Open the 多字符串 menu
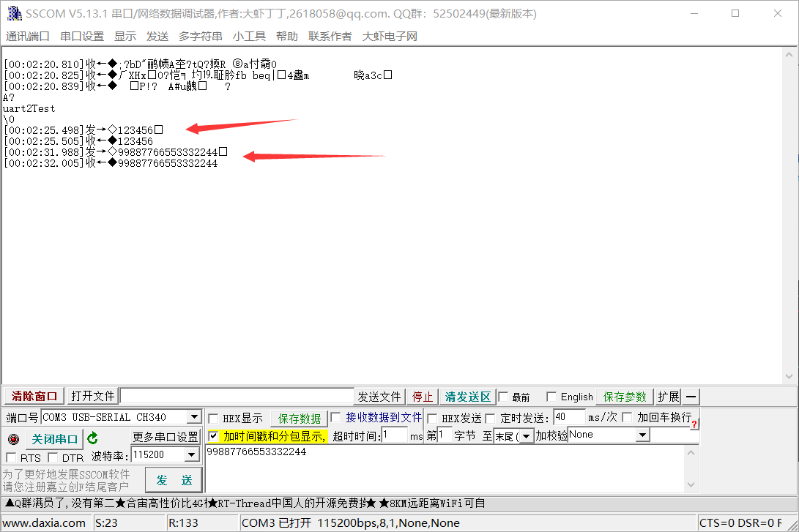 tap(200, 36)
